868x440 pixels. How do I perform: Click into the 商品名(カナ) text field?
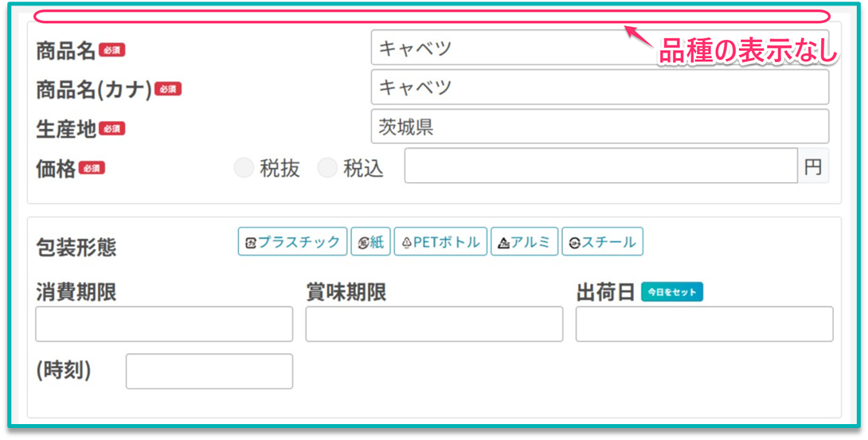point(599,87)
